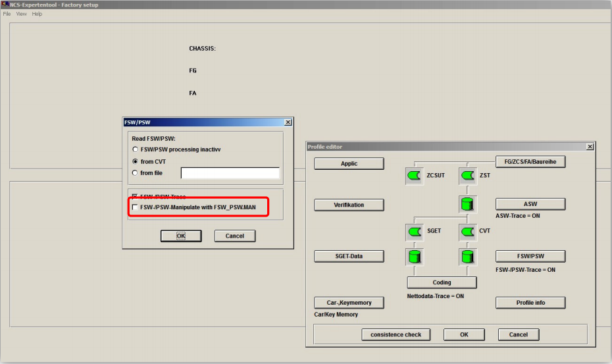Click OK in the FSW/PSW dialog

coord(181,236)
